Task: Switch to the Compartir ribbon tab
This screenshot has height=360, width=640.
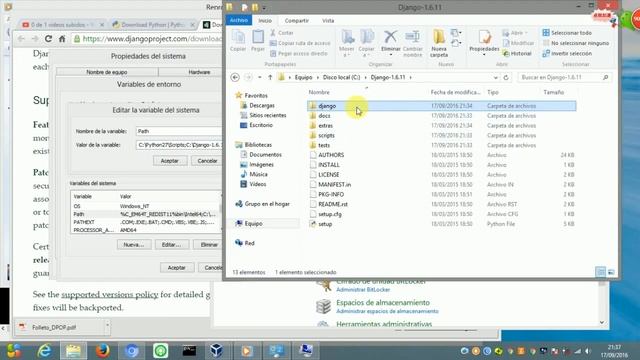Action: coord(297,20)
